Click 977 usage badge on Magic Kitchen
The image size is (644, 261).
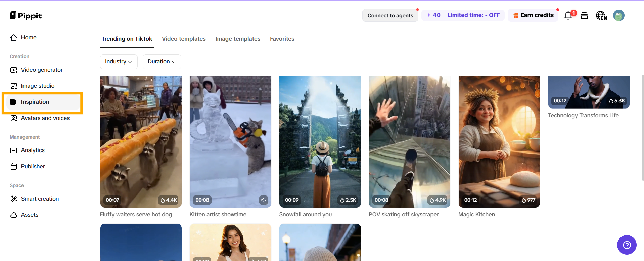528,200
